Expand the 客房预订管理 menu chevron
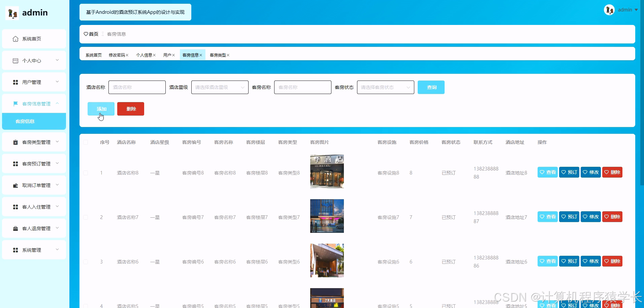Viewport: 644px width, 308px height. (x=57, y=163)
